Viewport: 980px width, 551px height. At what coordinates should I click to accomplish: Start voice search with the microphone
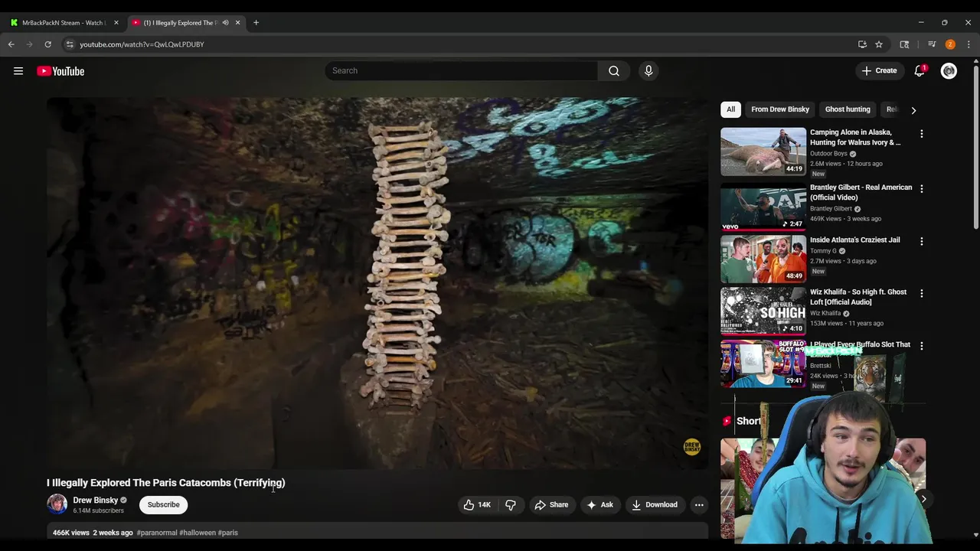[x=648, y=70]
